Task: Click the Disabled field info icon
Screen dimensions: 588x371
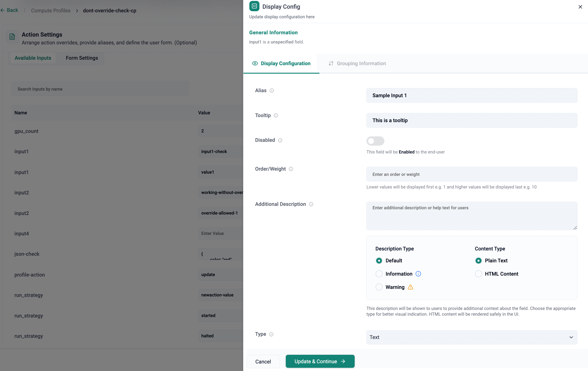Action: tap(280, 140)
